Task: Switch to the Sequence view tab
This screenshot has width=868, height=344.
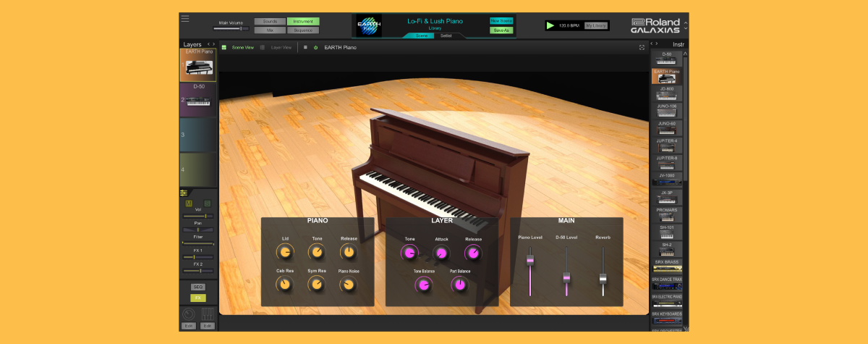Action: coord(303,30)
